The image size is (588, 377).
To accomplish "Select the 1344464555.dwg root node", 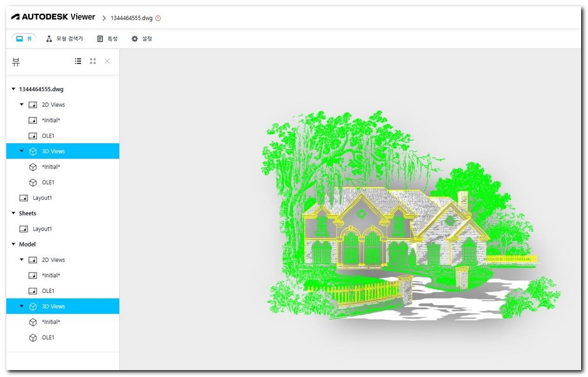I will tap(43, 89).
